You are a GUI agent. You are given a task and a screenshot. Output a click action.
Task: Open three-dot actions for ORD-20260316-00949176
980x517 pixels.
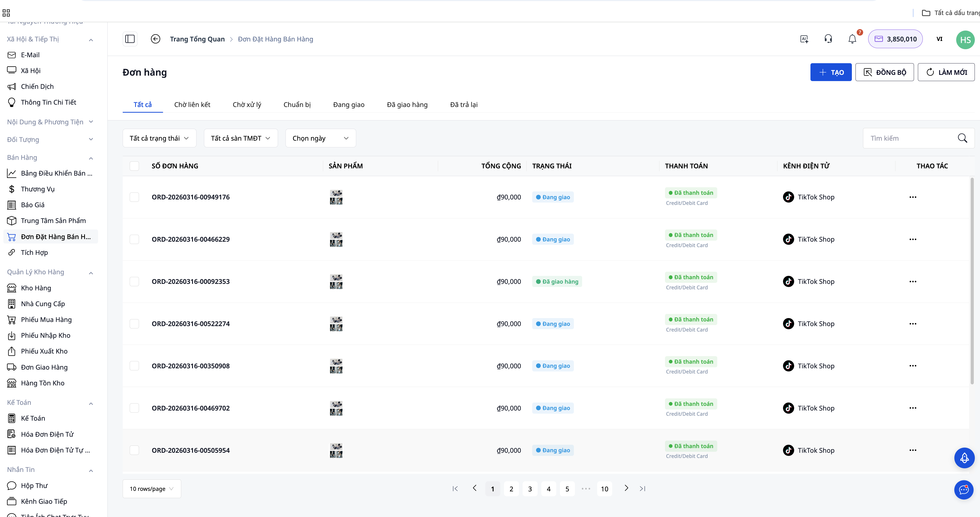[x=913, y=197]
